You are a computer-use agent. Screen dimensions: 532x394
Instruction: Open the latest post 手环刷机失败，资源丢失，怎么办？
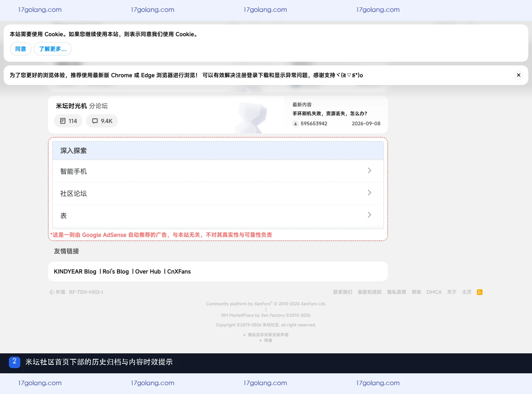(x=330, y=113)
